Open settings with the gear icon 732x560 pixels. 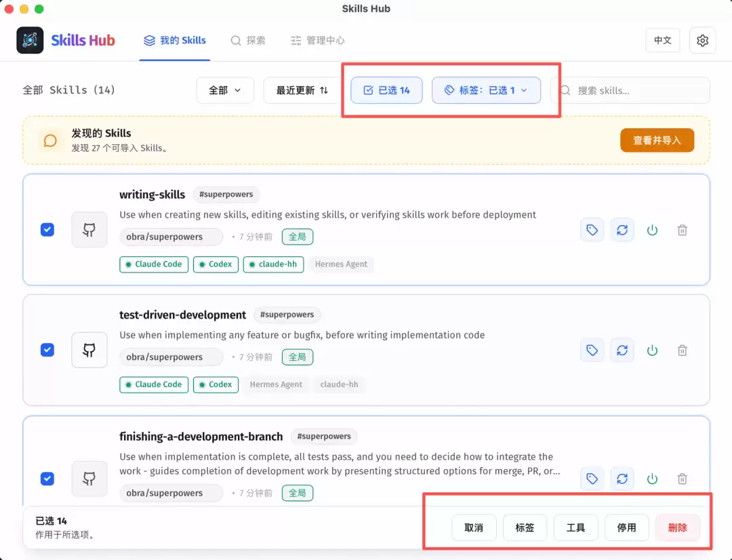(702, 41)
